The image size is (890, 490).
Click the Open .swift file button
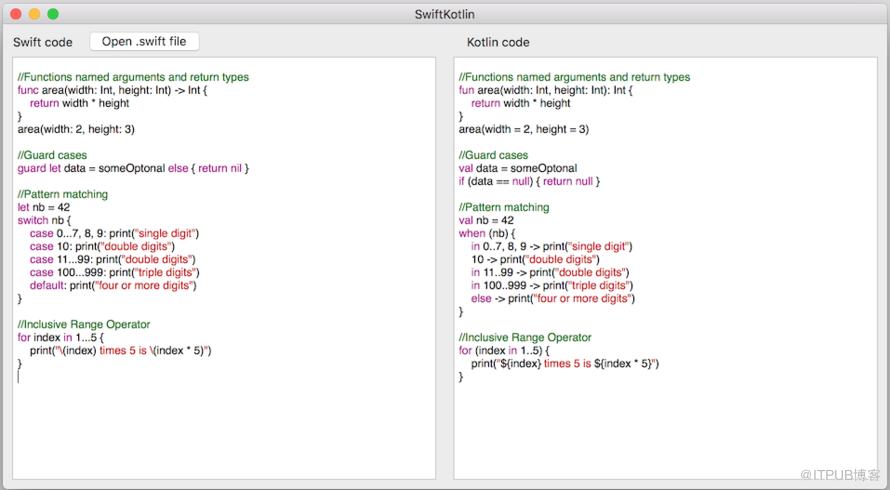[144, 41]
